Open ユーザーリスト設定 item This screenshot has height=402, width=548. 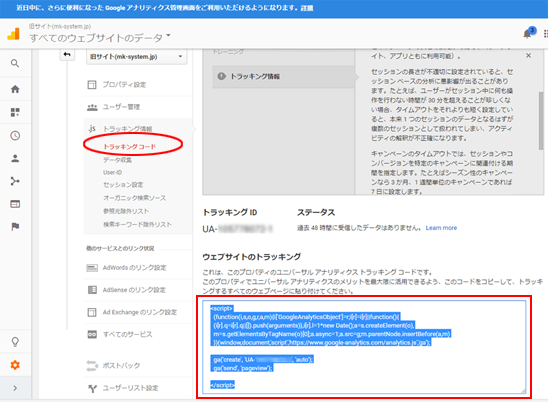[x=130, y=388]
